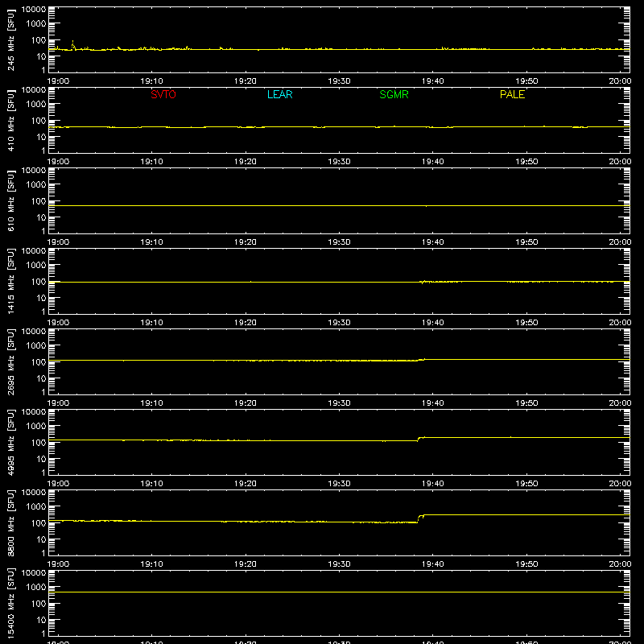This screenshot has width=644, height=644.
Task: Click the 19:50 label below the 2695 MHz plot
Action: tap(526, 403)
